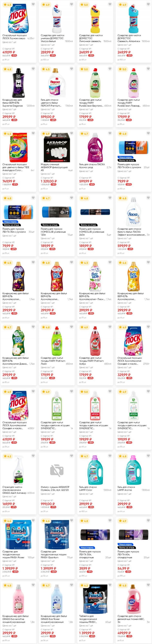Click Баллы за отзыв badge on HOMECLUB 120л

[50, 225]
